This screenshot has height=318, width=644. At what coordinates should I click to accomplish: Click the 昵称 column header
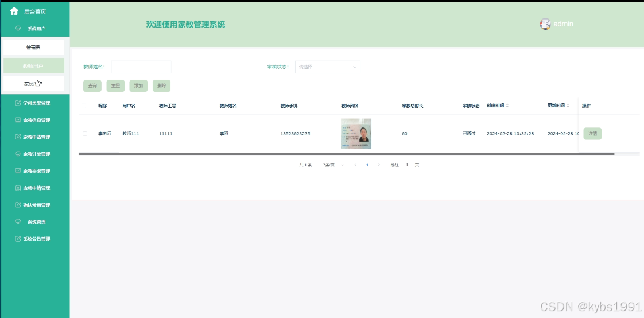coord(103,106)
